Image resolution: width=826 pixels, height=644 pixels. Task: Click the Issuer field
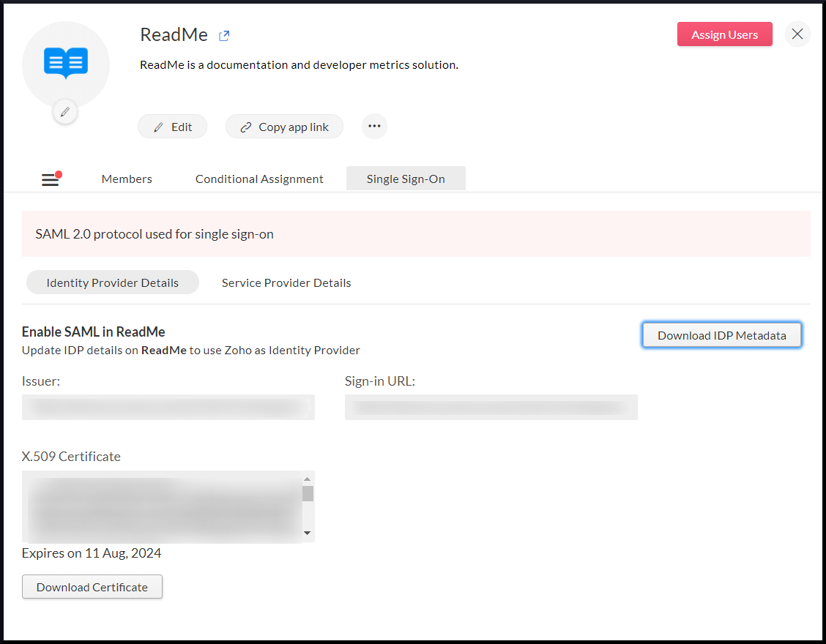168,407
